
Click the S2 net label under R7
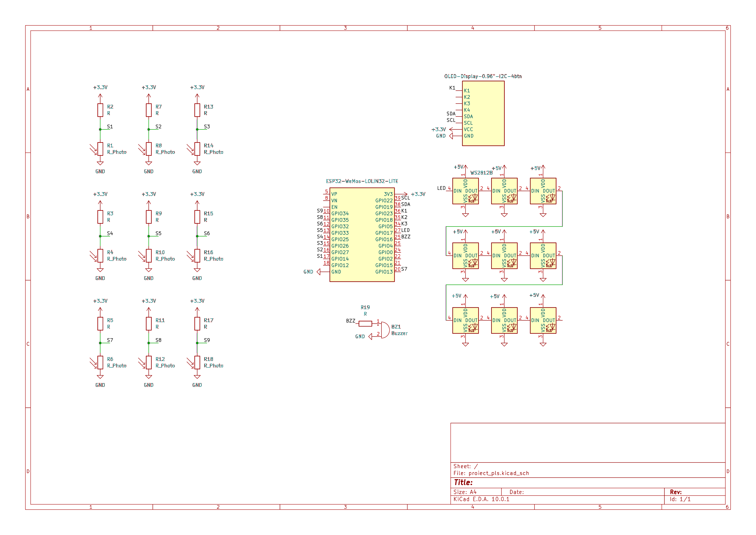coord(158,126)
